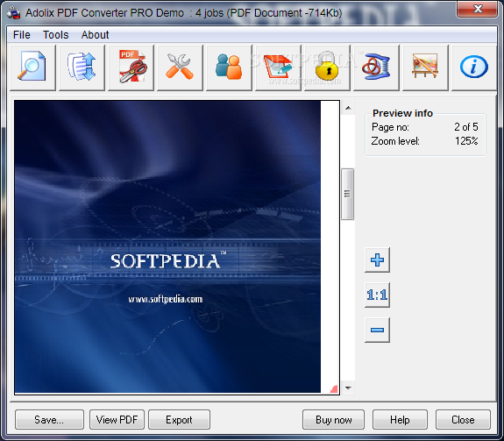Open the File menu
The width and height of the screenshot is (504, 441).
pos(22,35)
